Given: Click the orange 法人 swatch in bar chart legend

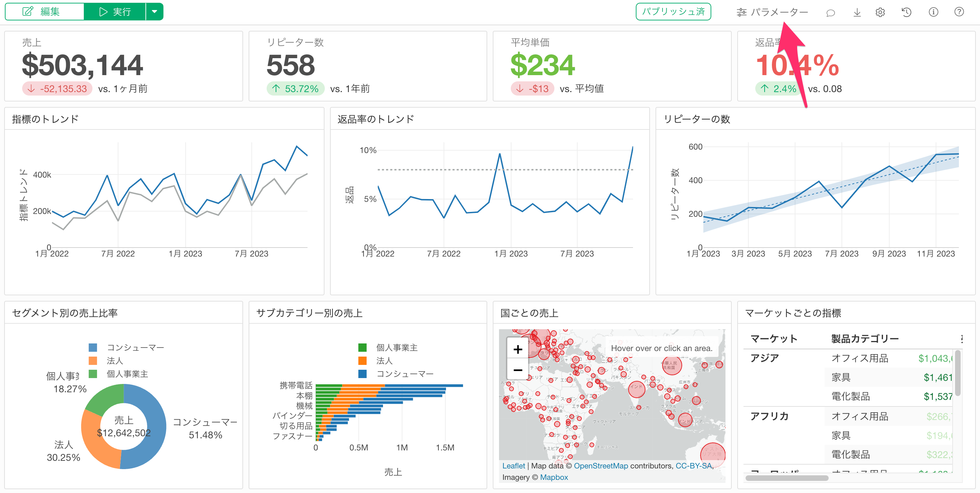Looking at the screenshot, I should point(363,361).
